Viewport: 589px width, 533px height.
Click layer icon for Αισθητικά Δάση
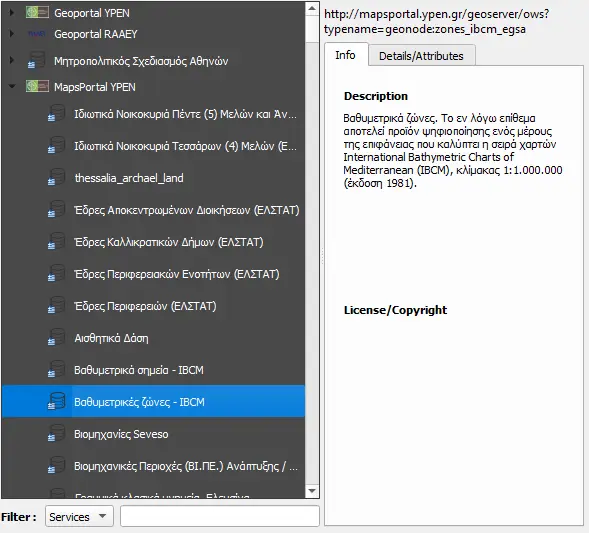[x=56, y=338]
